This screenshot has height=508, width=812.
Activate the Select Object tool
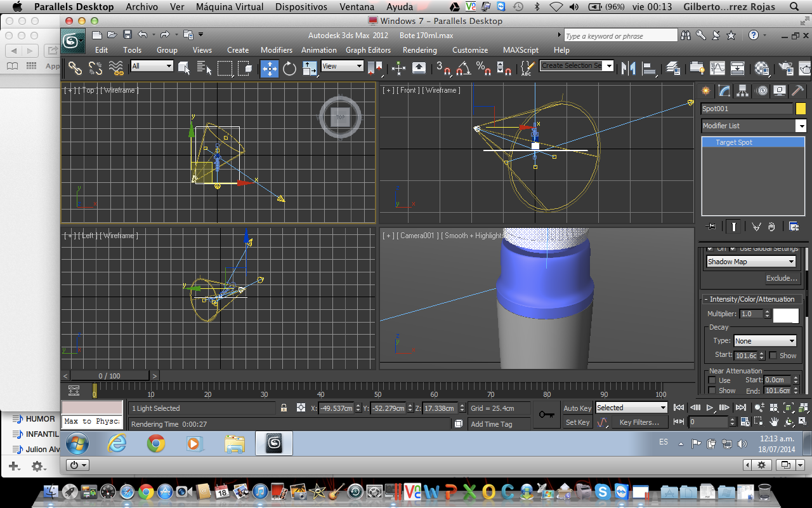[184, 68]
